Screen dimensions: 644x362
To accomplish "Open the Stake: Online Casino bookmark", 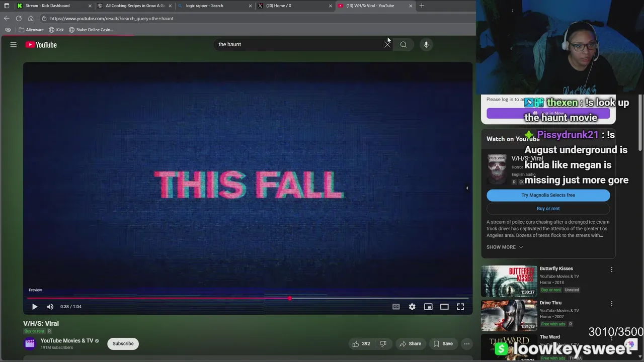I will click(91, 30).
